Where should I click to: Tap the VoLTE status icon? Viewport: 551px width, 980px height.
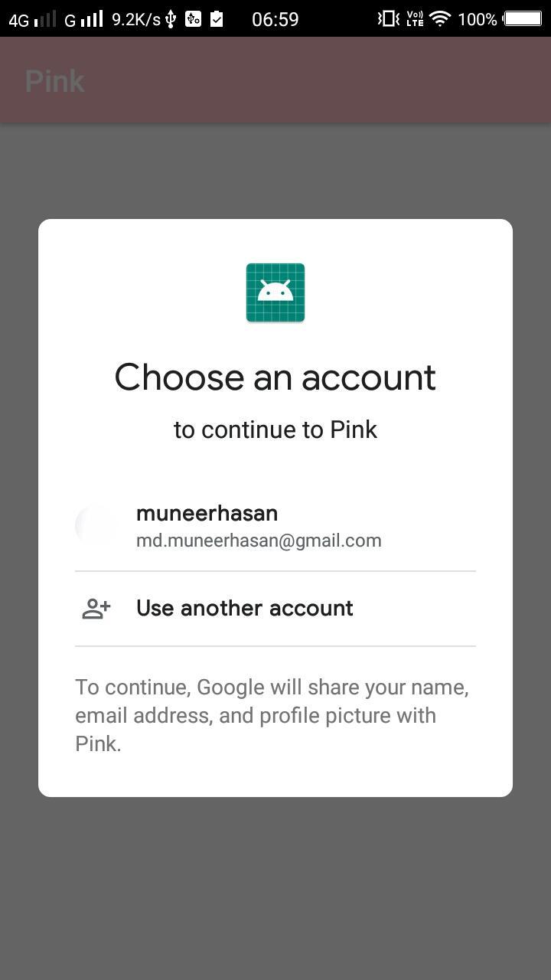coord(415,18)
